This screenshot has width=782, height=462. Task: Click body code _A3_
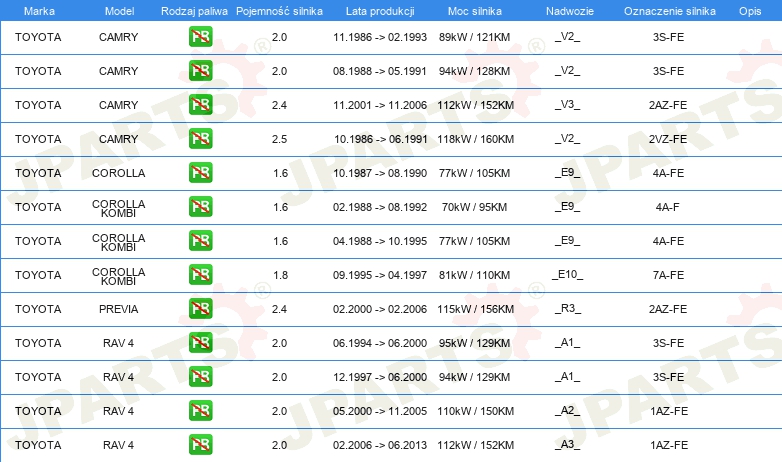coord(568,445)
